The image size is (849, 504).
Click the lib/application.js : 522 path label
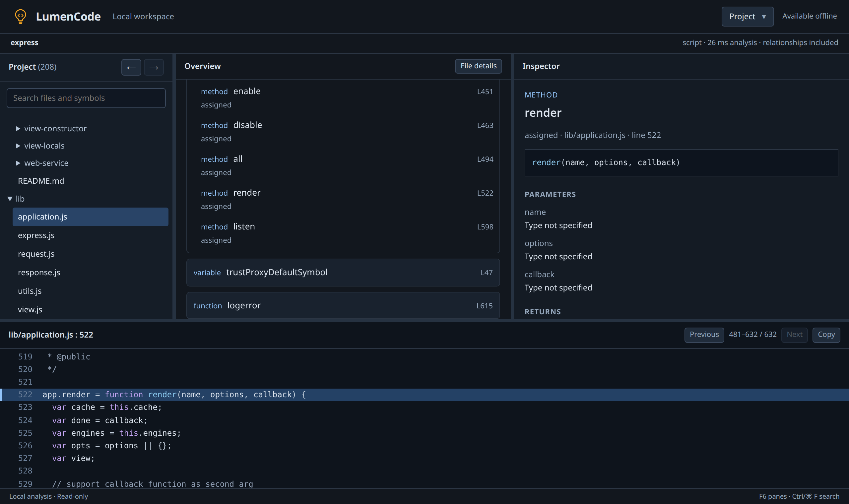pos(51,335)
